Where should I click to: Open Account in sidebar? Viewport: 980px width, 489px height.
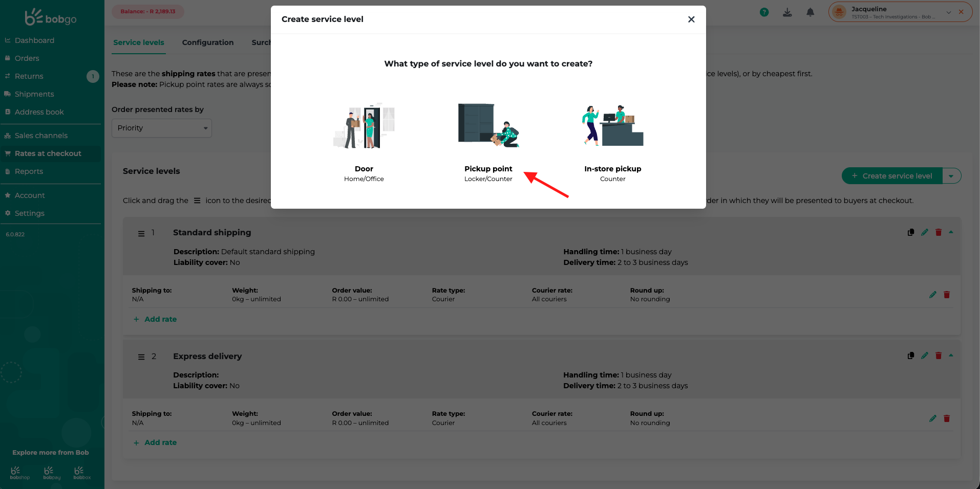click(x=30, y=195)
